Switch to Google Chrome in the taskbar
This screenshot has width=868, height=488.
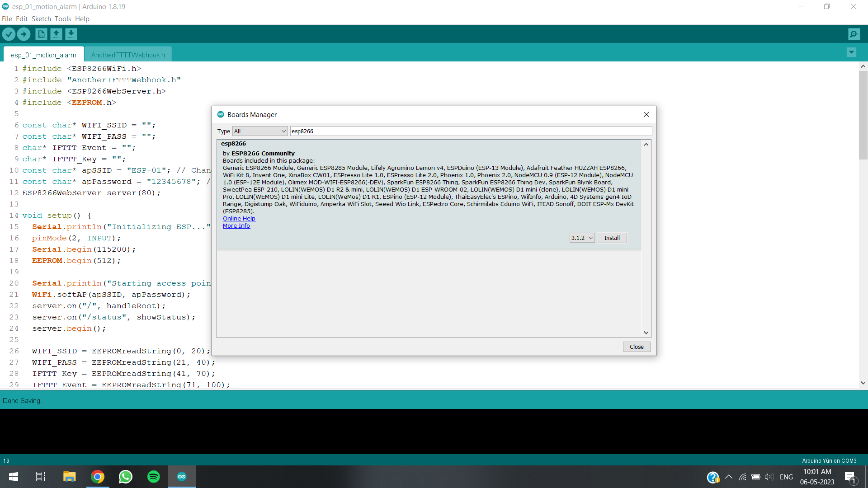pos(98,476)
